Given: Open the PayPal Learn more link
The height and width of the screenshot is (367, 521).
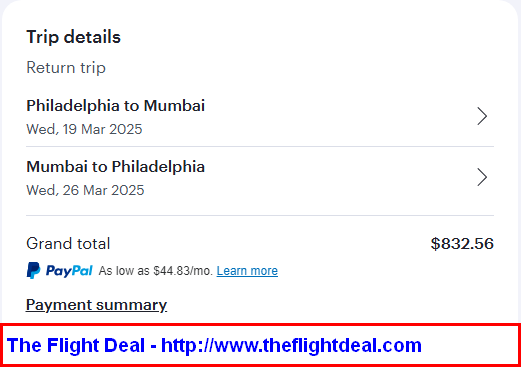Looking at the screenshot, I should pyautogui.click(x=247, y=271).
